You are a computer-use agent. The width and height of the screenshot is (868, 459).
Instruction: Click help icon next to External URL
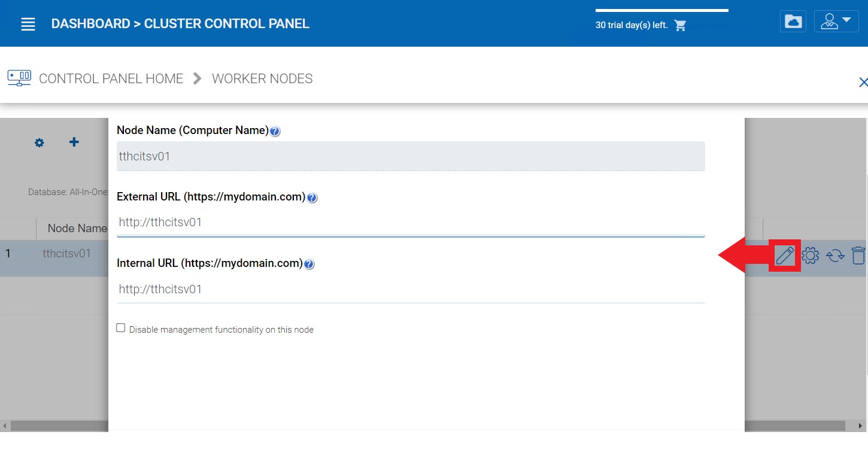(x=312, y=198)
